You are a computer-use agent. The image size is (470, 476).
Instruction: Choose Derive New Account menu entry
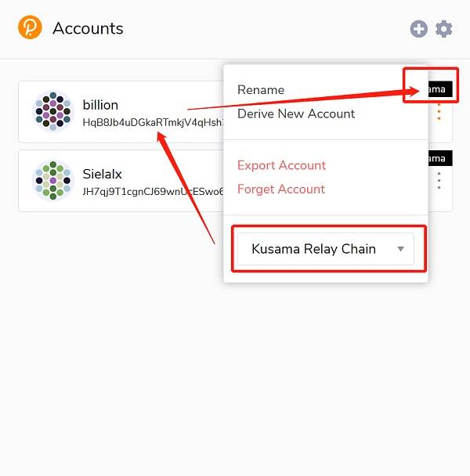coord(296,114)
